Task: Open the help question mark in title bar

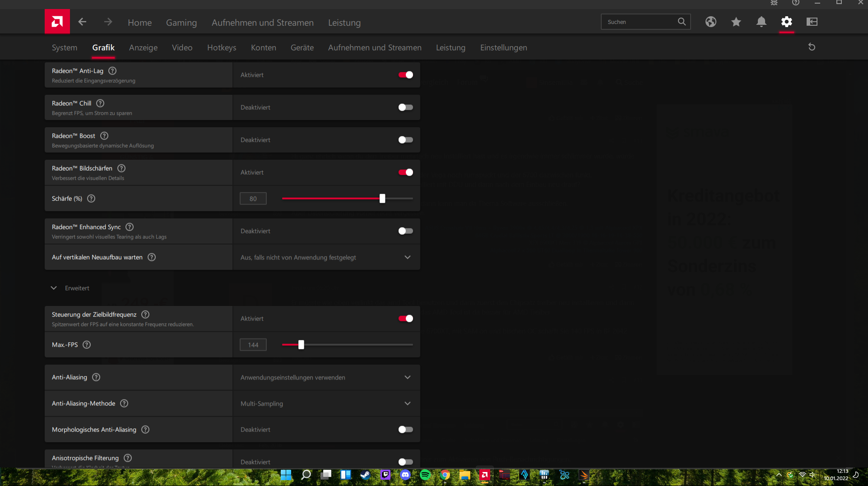Action: pos(796,3)
